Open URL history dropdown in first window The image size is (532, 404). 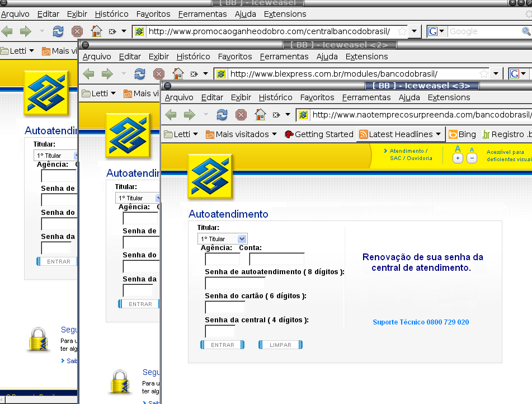tap(415, 31)
